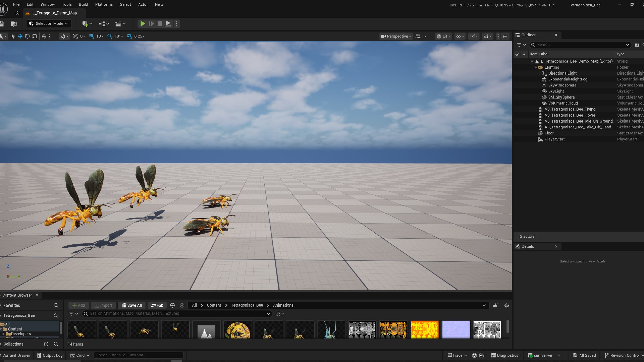Open the Revision Control menu

(x=624, y=355)
